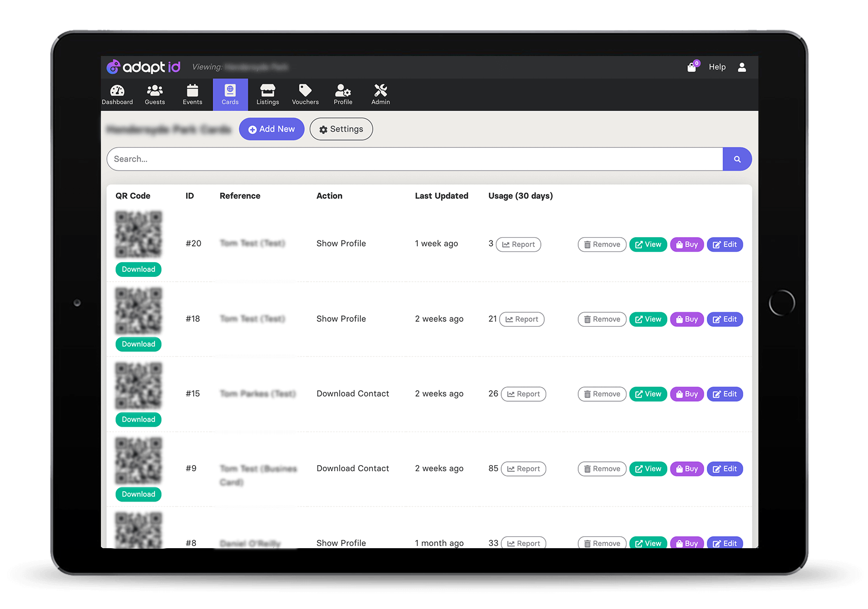This screenshot has height=609, width=868.
Task: Click the Help link
Action: coord(717,67)
